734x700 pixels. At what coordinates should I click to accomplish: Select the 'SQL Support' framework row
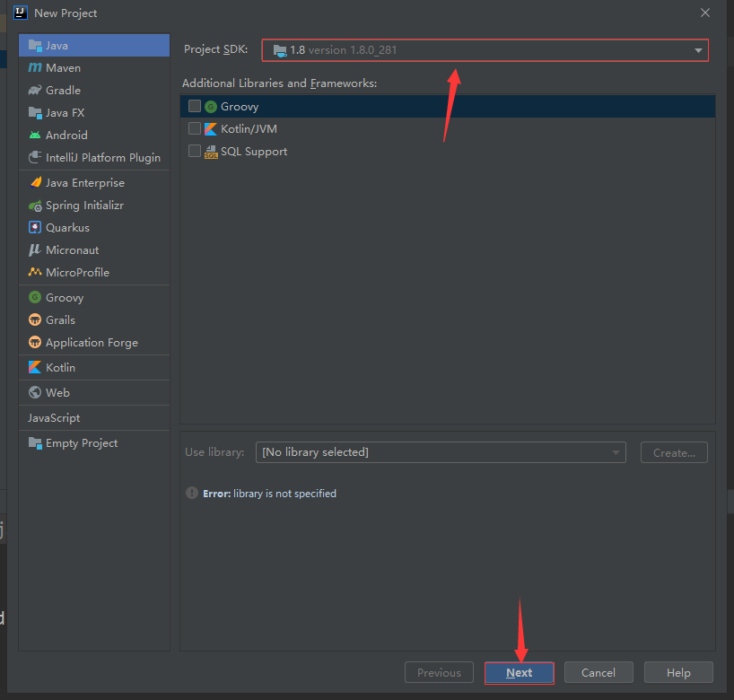pos(448,152)
